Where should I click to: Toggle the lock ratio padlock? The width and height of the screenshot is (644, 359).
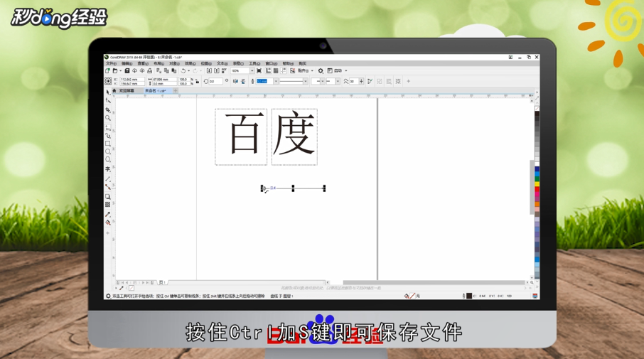197,81
